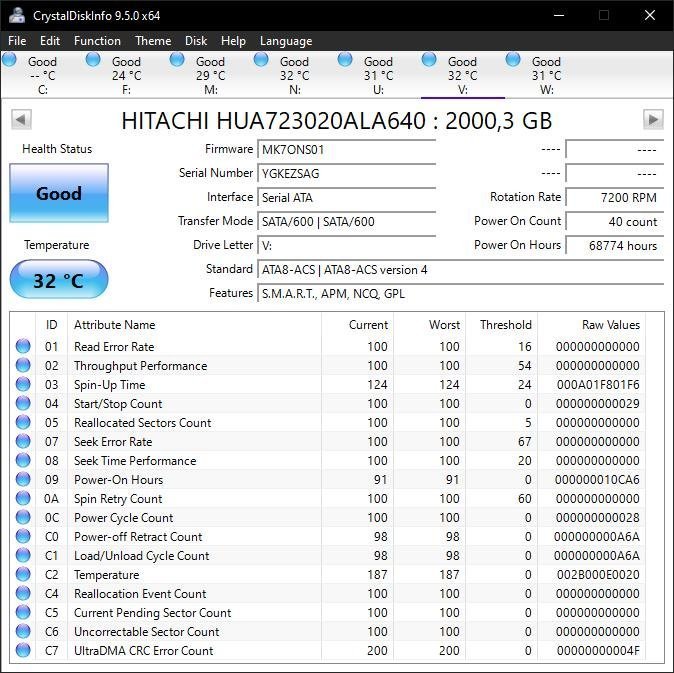Select the F: drive status orb
The height and width of the screenshot is (673, 674).
94,60
